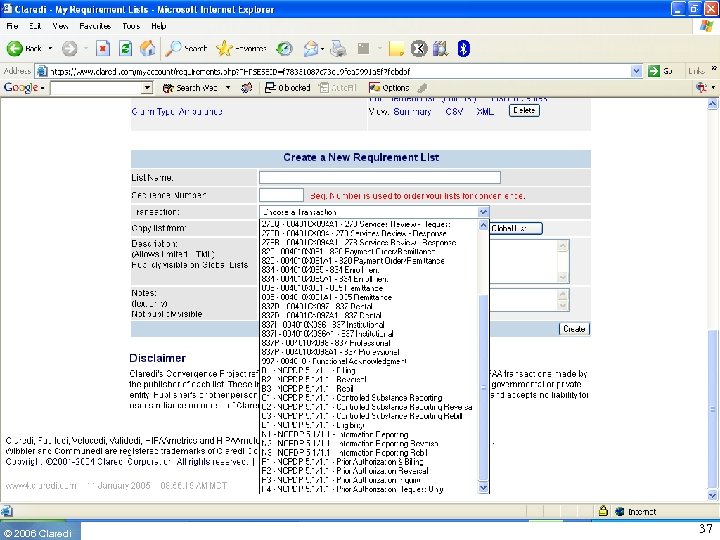Click the circular X toolbar icon

(x=419, y=48)
